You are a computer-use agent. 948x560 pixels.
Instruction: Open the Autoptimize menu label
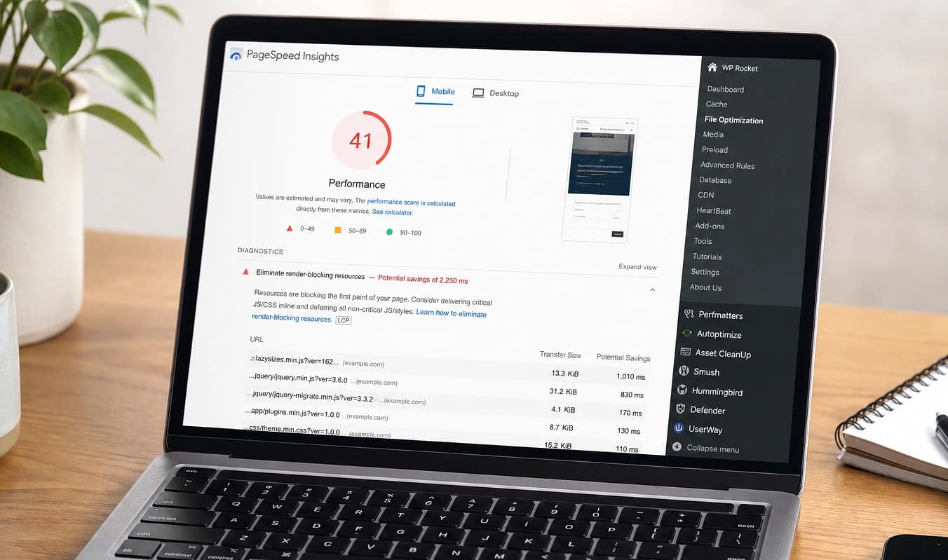(719, 334)
